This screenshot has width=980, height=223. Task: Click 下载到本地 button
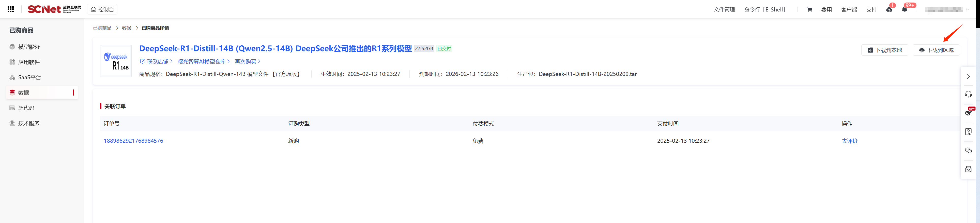tap(884, 50)
